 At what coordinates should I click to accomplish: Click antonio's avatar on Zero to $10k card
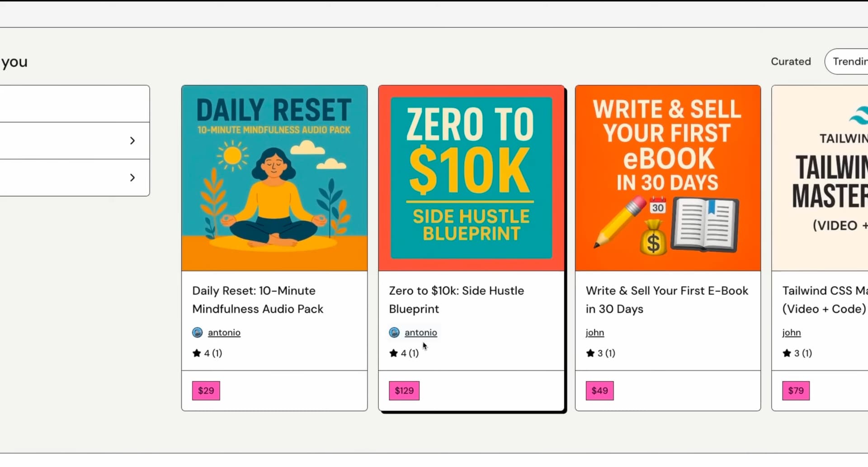click(x=394, y=333)
